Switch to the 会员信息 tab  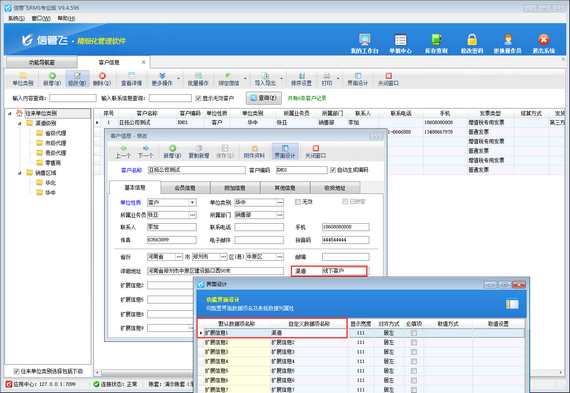(185, 188)
